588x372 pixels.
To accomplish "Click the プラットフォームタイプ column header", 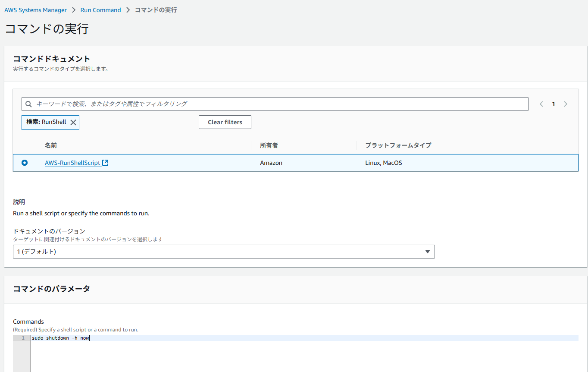I will [398, 145].
